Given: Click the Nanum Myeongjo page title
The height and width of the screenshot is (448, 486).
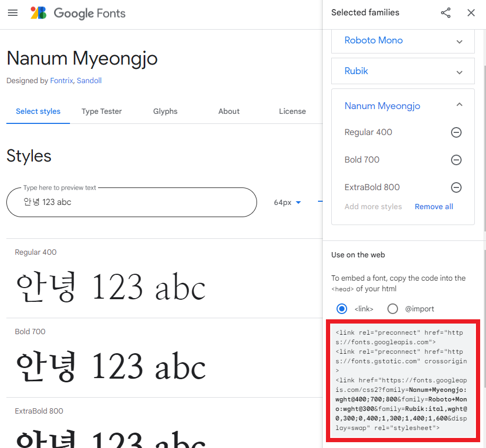Looking at the screenshot, I should pos(82,59).
